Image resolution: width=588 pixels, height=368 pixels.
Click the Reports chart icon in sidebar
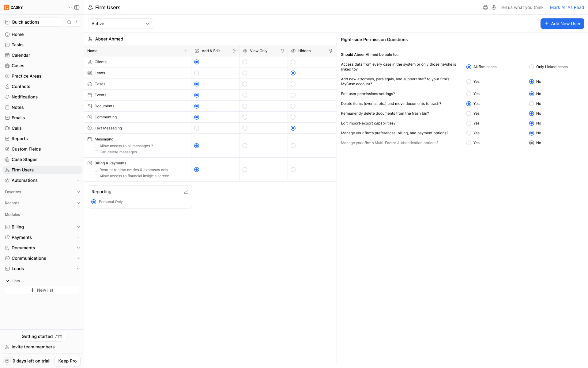7,139
